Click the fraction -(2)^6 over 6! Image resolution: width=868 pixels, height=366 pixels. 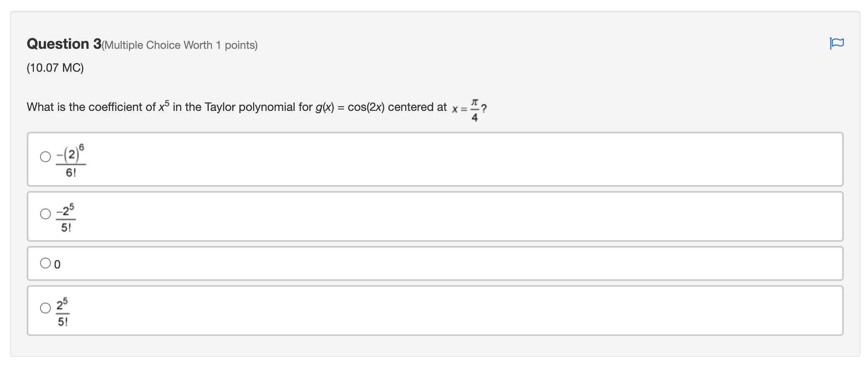coord(71,160)
